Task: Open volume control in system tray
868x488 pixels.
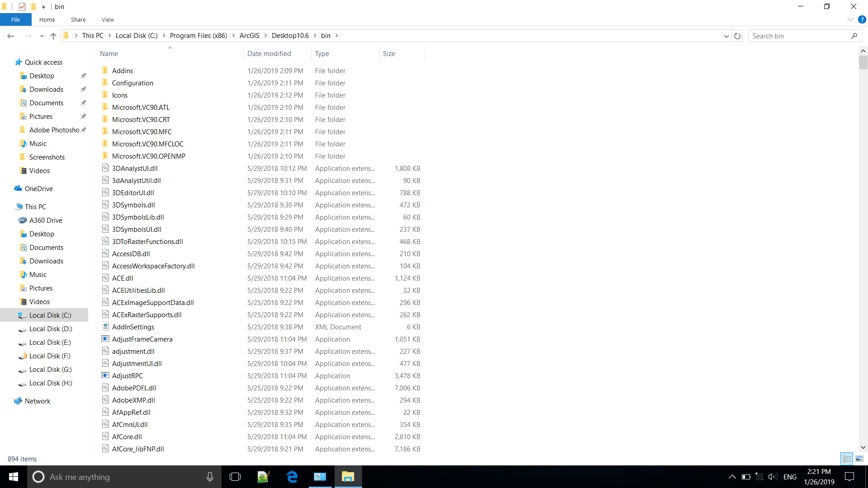Action: point(773,477)
